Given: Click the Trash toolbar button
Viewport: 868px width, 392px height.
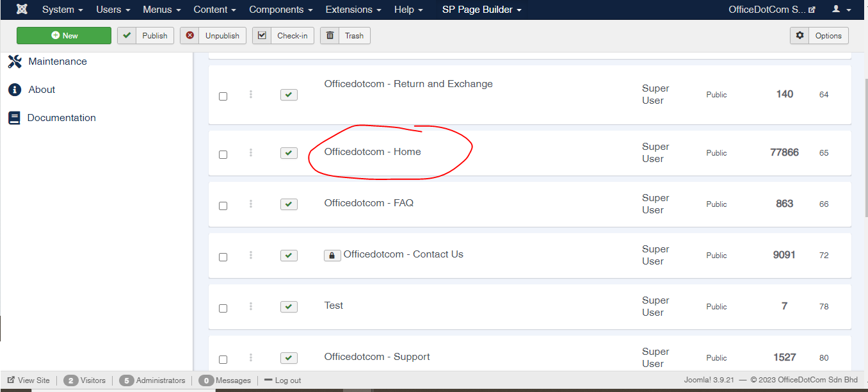Looking at the screenshot, I should 345,36.
